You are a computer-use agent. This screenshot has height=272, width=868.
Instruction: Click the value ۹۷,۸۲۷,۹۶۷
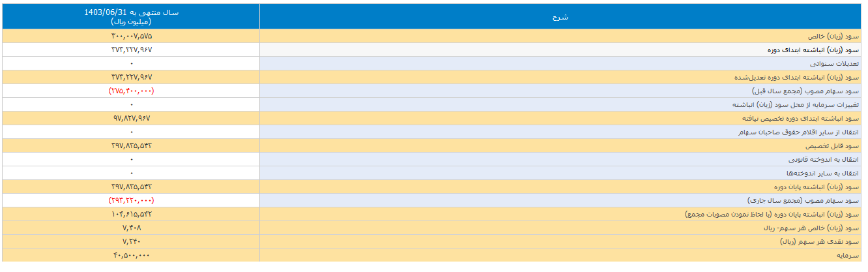131,118
